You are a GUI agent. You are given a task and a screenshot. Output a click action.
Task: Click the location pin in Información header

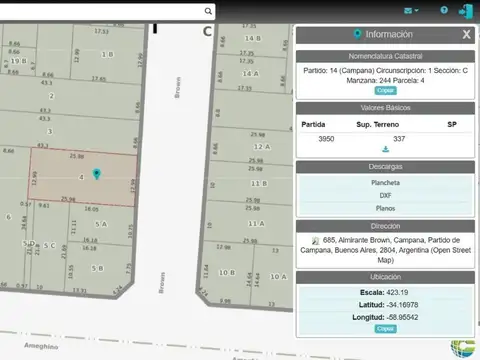pos(357,34)
